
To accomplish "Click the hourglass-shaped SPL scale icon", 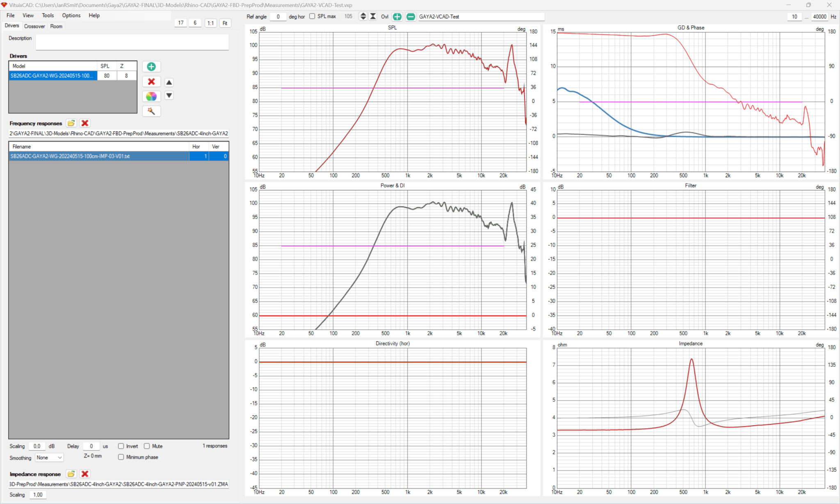I will tap(373, 16).
